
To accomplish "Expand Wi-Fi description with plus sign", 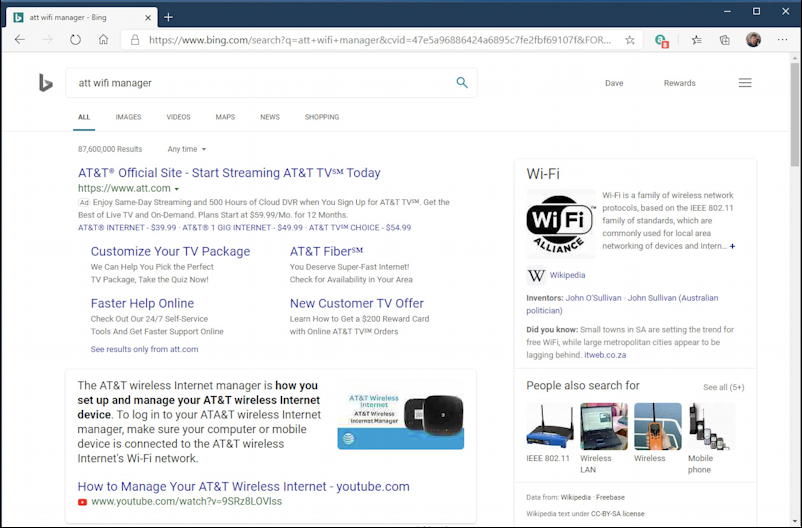I will [x=732, y=246].
